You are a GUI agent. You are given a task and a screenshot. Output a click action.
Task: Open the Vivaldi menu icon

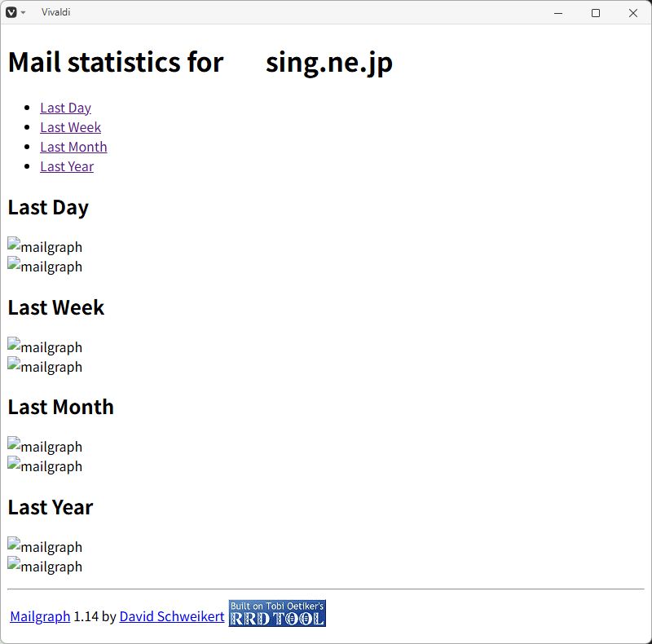(11, 12)
